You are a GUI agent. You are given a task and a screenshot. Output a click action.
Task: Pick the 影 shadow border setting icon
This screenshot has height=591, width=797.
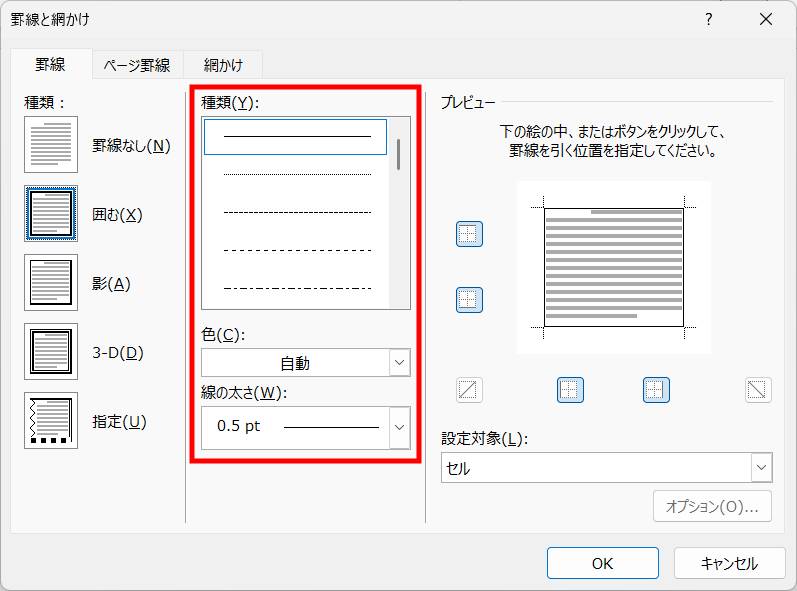click(x=50, y=283)
